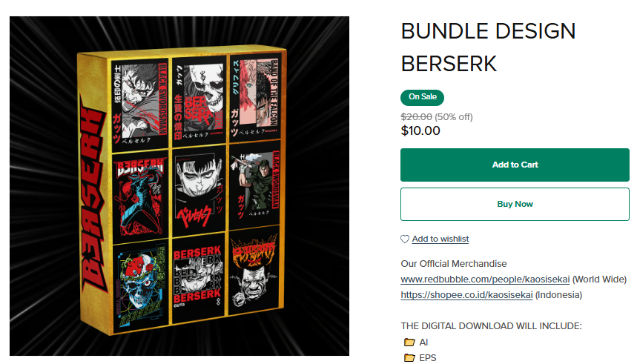Click the heart wishlist icon
Viewport: 637px width, 364px height.
click(405, 239)
